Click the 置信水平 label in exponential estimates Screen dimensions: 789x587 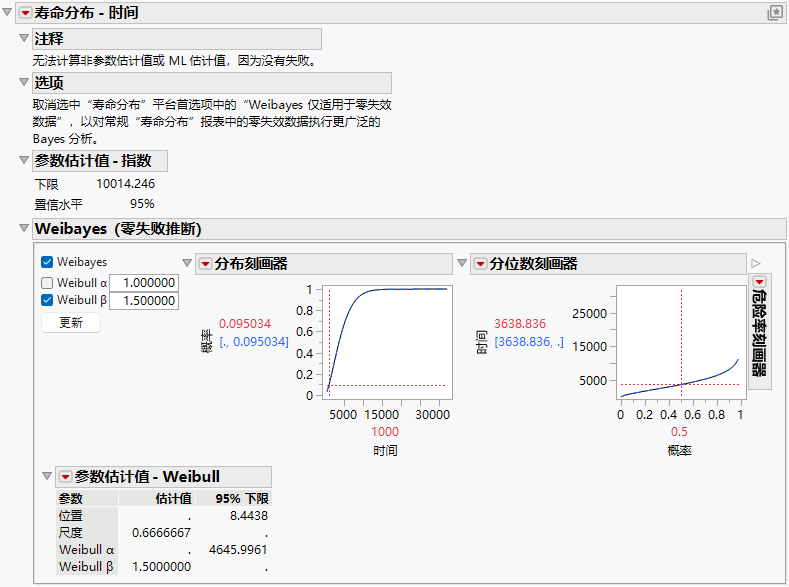58,205
